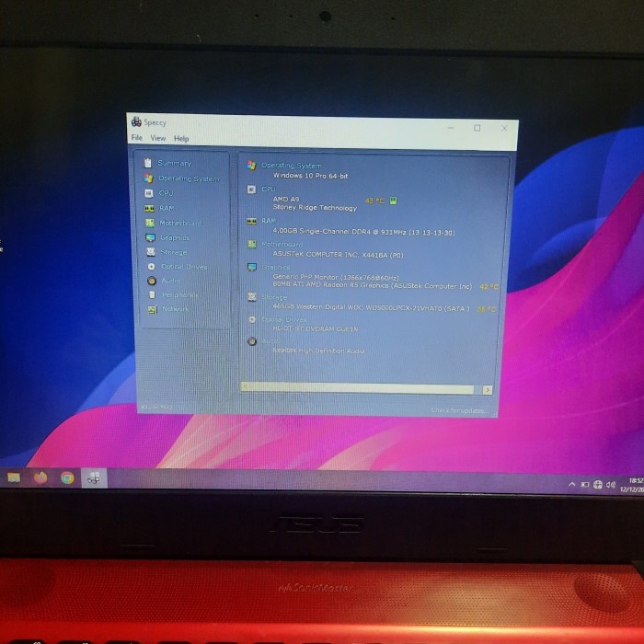Open the Help menu in Speccy
Viewport: 644px width, 644px height.
coord(181,138)
